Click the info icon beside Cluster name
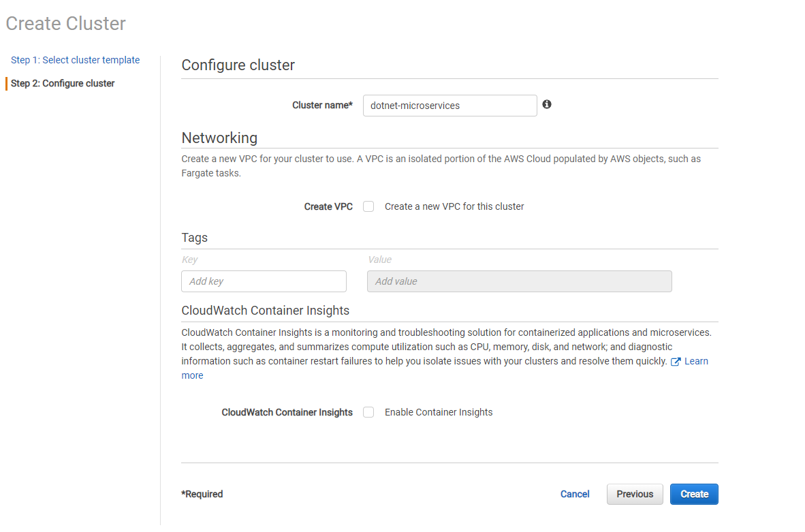The image size is (805, 532). [547, 105]
